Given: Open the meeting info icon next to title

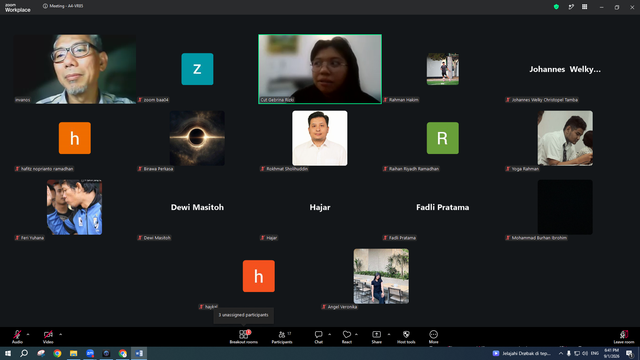Looking at the screenshot, I should [45, 6].
